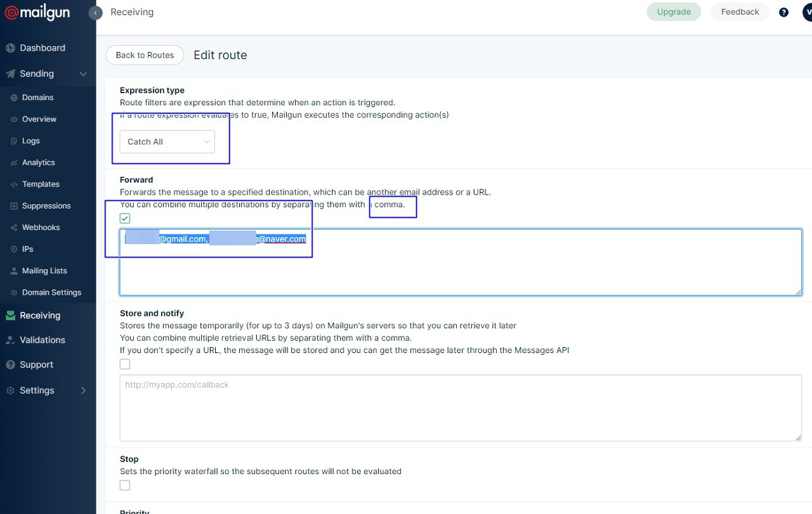Open Support in the sidebar
Image resolution: width=812 pixels, height=514 pixels.
36,365
